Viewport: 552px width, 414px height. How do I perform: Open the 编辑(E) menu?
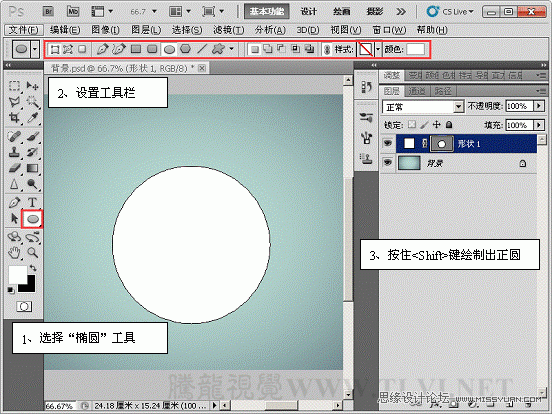[x=65, y=30]
